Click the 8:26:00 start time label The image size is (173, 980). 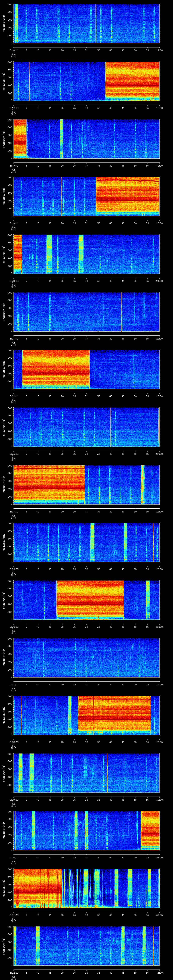pyautogui.click(x=14, y=627)
